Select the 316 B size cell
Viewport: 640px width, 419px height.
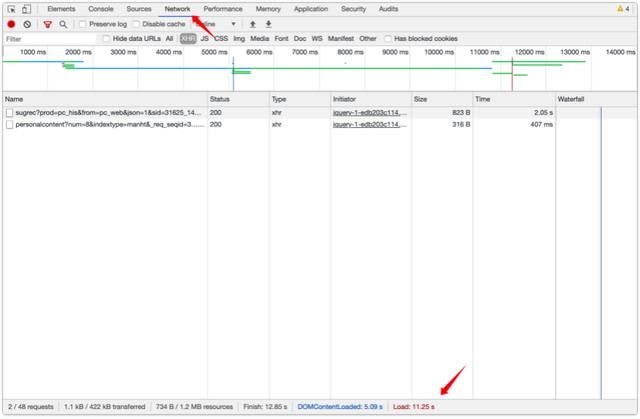[x=461, y=124]
